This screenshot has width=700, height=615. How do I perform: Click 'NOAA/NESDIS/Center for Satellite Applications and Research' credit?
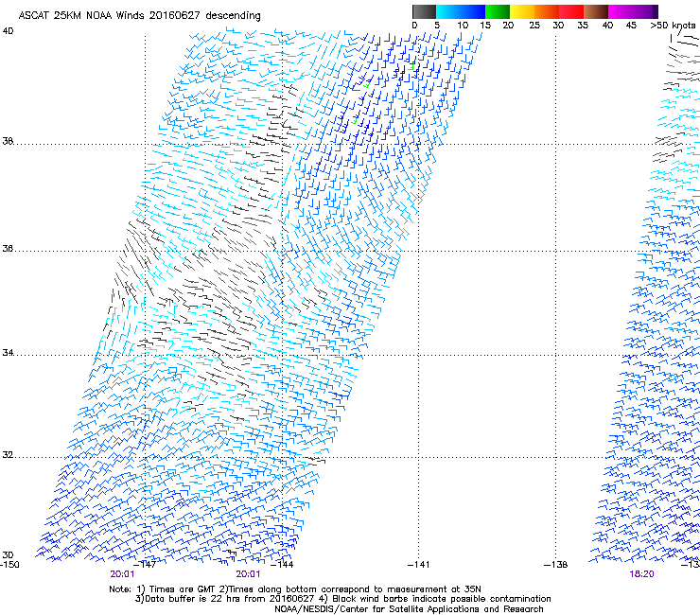[409, 609]
